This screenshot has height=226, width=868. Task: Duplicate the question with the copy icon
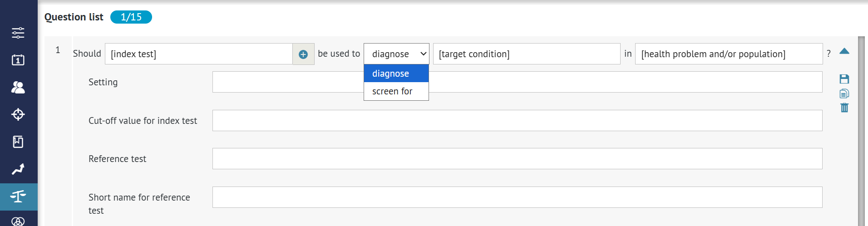click(x=844, y=93)
